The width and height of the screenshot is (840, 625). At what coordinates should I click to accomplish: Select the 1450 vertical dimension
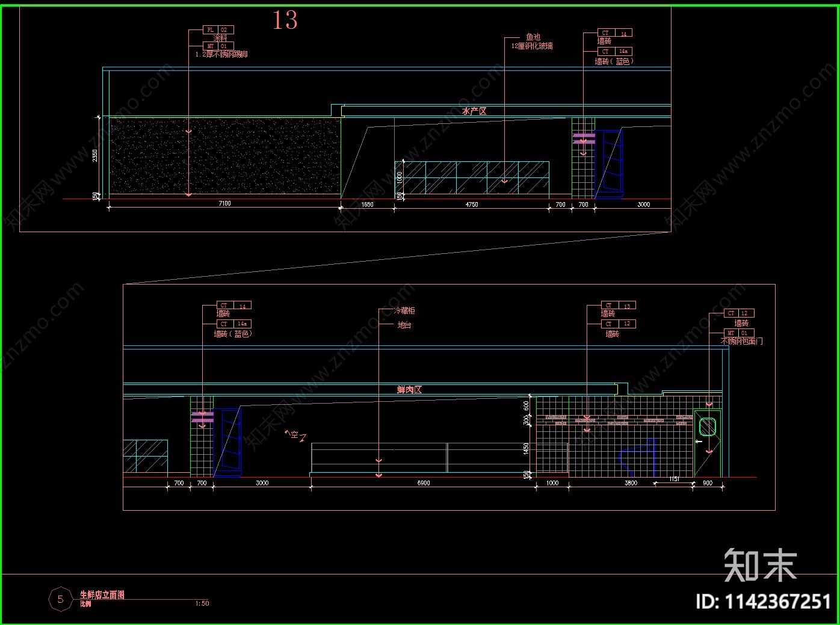527,449
